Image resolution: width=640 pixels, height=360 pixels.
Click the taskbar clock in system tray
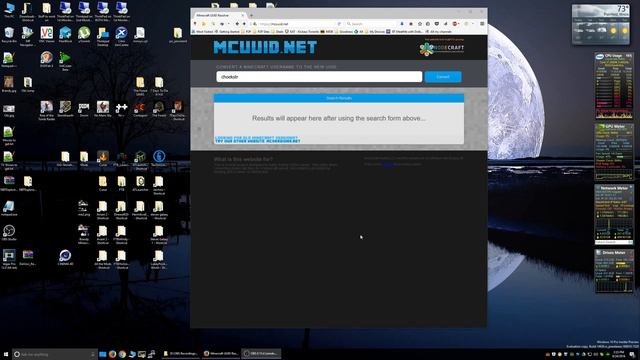(x=619, y=354)
